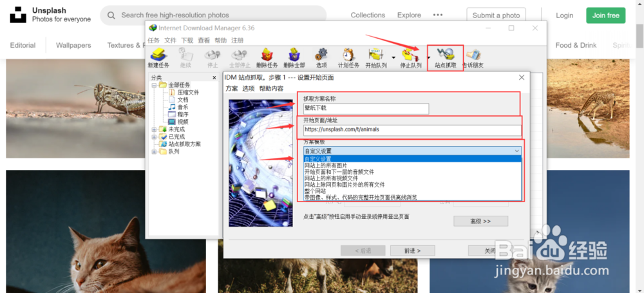Image resolution: width=644 pixels, height=293 pixels.
Task: Open the 方案 menu in grabber dialog
Action: click(x=232, y=88)
